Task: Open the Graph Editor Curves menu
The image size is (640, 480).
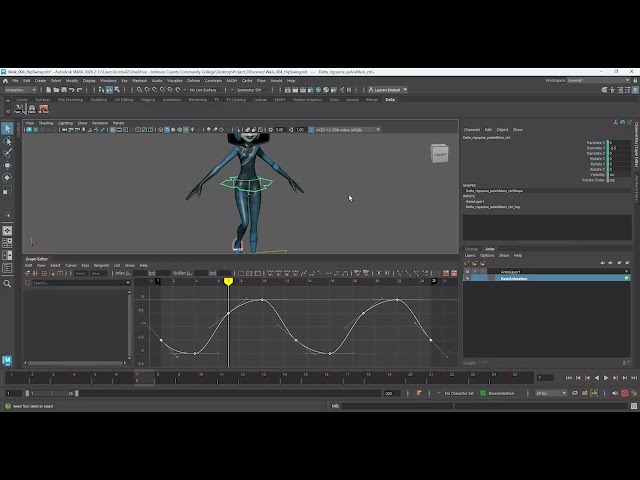Action: (71, 265)
